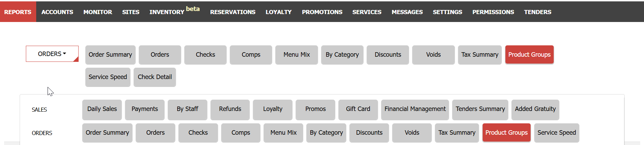
Task: Click the By Staff report button
Action: [188, 109]
